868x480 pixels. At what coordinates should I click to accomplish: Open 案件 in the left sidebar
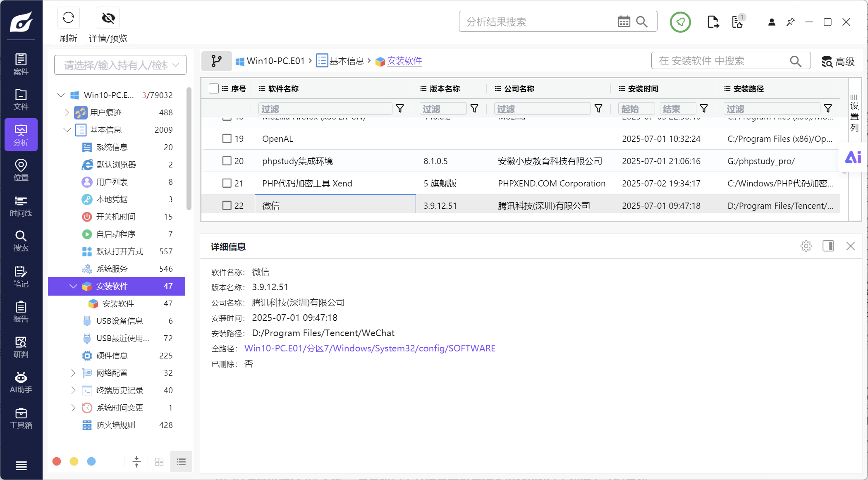tap(21, 64)
